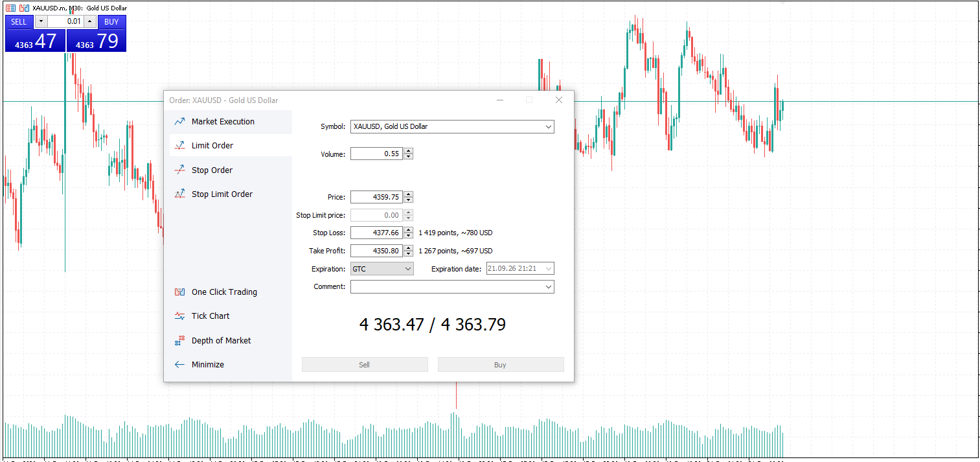980x462 pixels.
Task: Increase Volume with the up arrow in the order dialog
Action: coord(408,151)
